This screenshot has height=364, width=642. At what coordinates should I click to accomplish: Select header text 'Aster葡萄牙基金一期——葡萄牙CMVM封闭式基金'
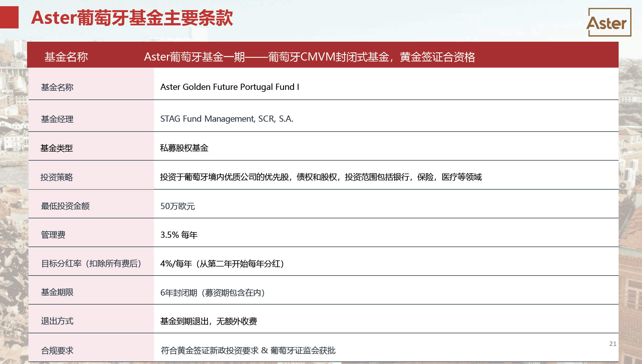pos(267,57)
